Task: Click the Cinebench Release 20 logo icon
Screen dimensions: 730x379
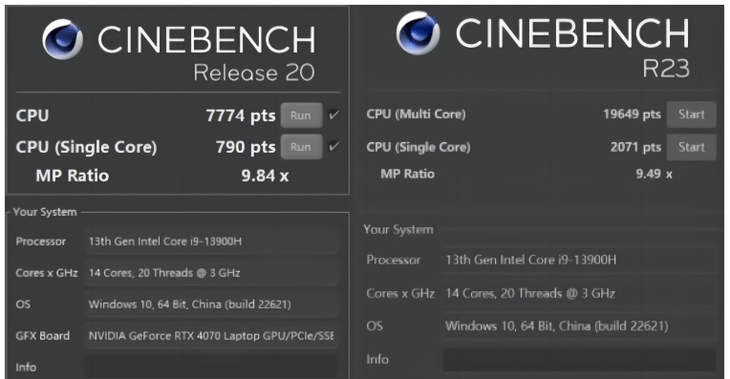Action: point(62,40)
